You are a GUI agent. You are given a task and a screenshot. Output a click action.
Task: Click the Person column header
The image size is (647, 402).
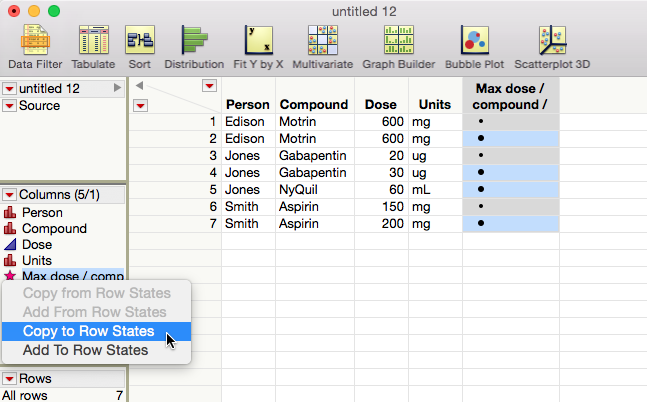pos(247,104)
